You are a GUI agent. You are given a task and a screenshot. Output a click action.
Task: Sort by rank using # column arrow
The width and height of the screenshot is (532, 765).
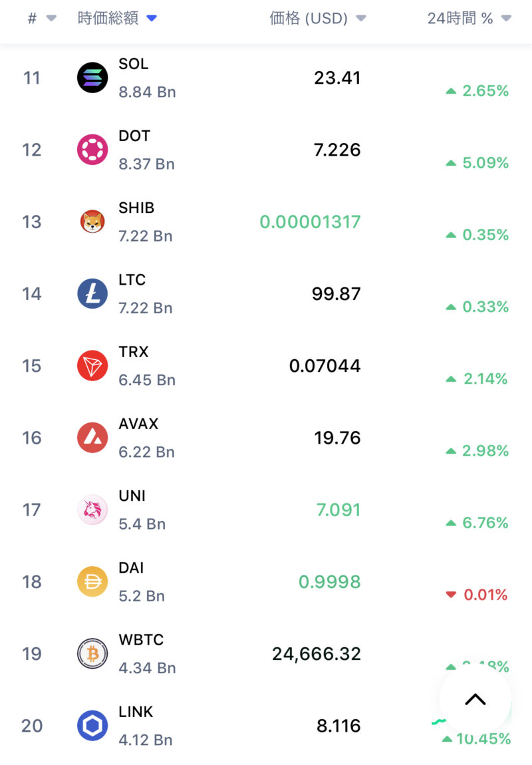[51, 19]
